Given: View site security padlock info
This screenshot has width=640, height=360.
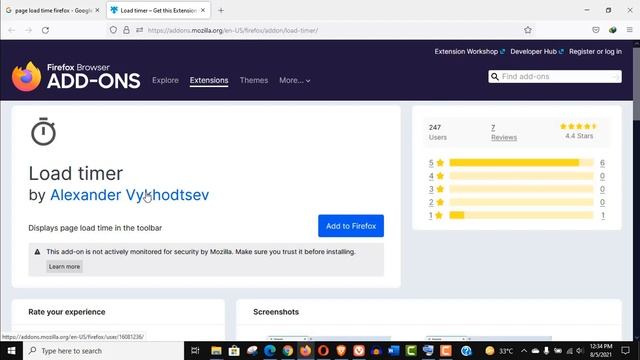Looking at the screenshot, I should pyautogui.click(x=126, y=30).
